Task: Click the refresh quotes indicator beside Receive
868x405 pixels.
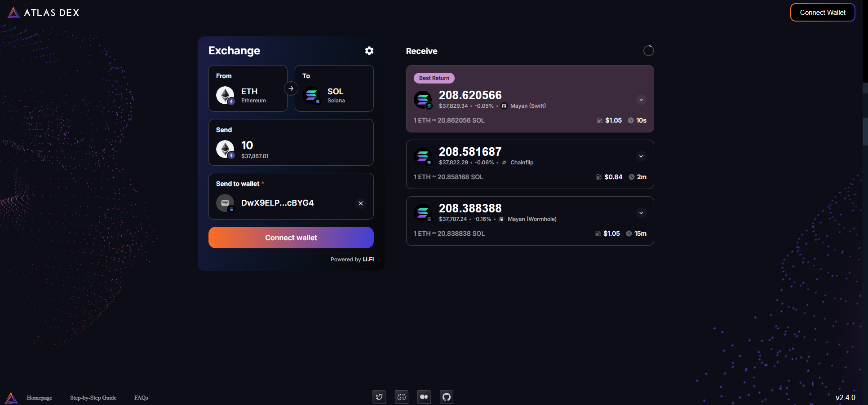Action: [x=648, y=50]
